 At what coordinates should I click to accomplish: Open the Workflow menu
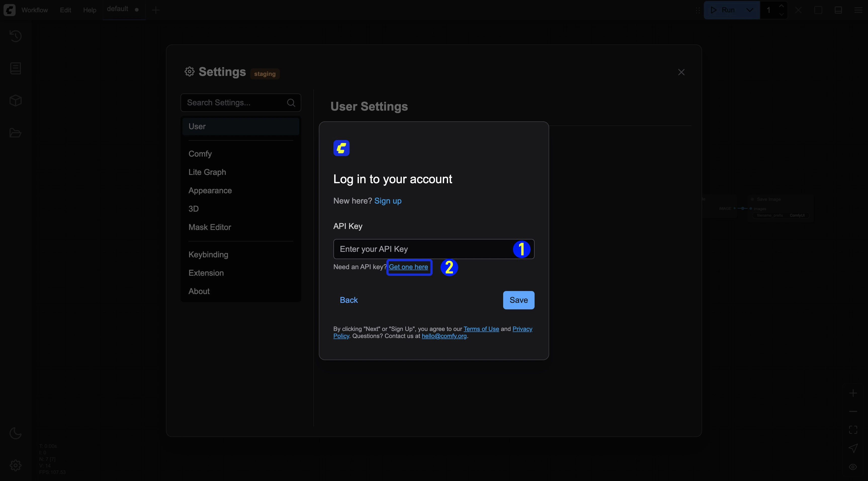pos(34,10)
